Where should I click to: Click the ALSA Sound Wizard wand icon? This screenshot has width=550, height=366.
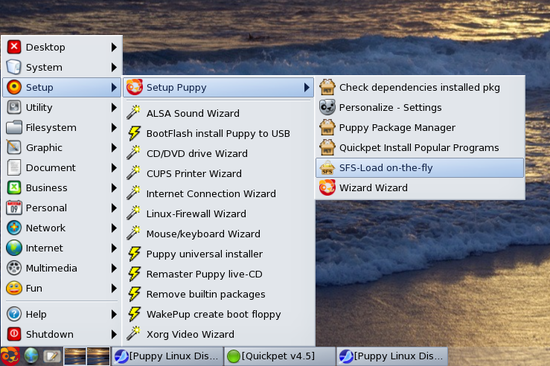tap(134, 113)
